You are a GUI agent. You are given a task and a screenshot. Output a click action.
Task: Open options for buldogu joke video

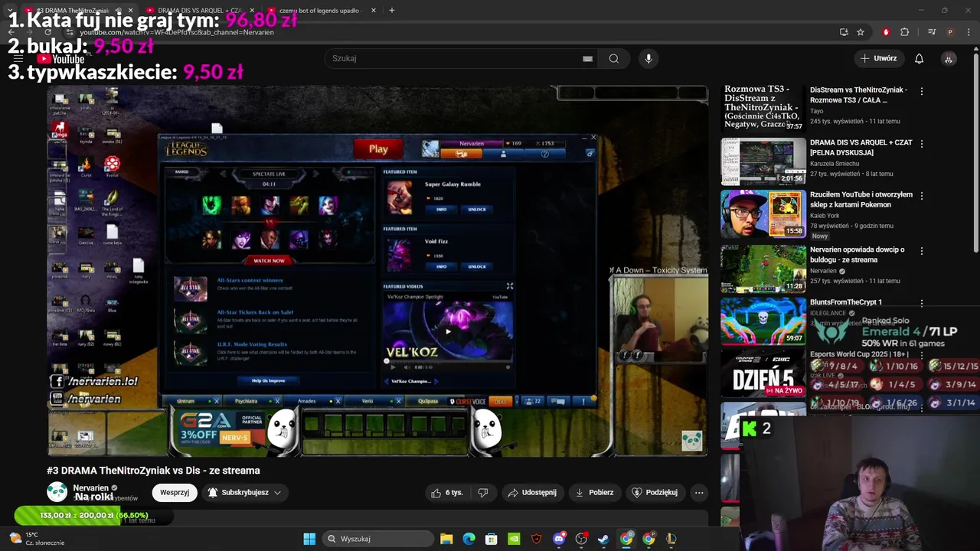(x=922, y=250)
